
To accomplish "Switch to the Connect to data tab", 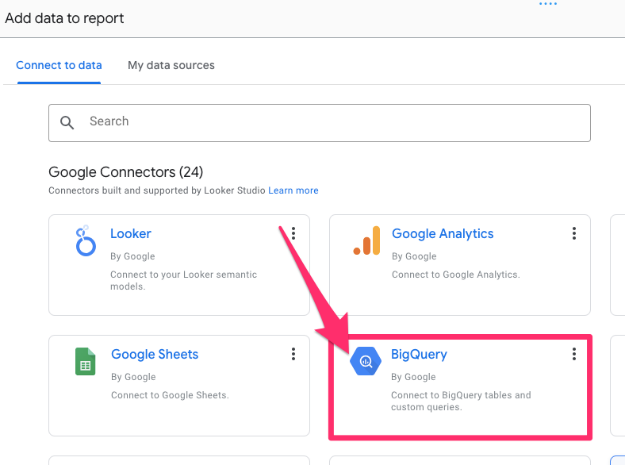I will 59,66.
